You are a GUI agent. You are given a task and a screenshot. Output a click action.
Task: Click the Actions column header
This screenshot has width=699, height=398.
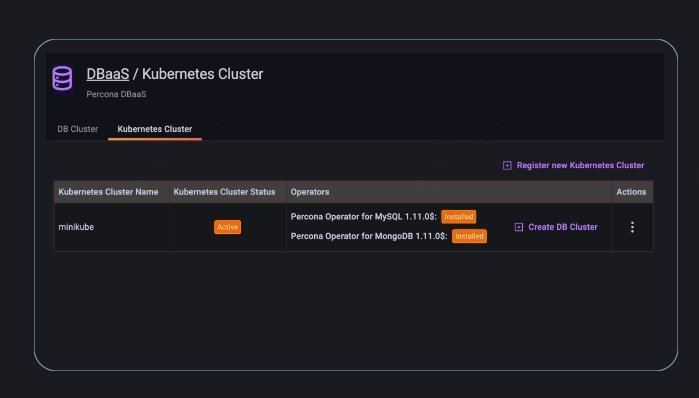point(631,192)
